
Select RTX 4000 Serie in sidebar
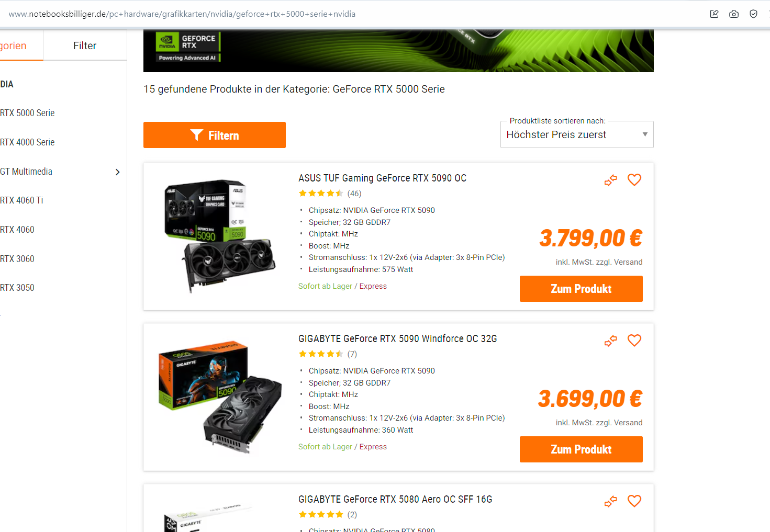point(27,142)
